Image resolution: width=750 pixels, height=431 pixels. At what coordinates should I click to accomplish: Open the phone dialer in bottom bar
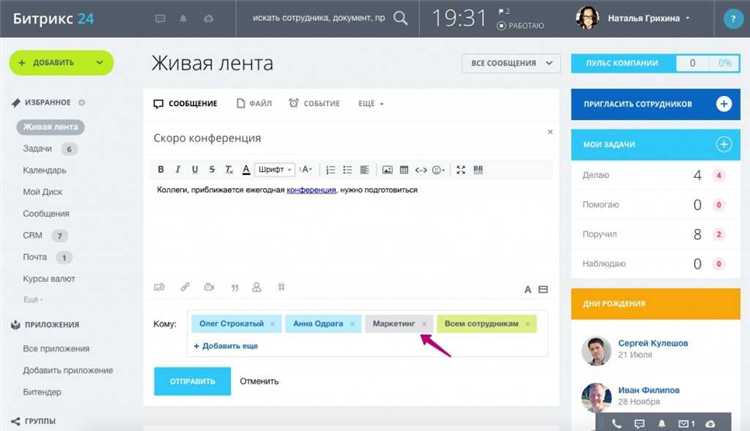coord(617,423)
